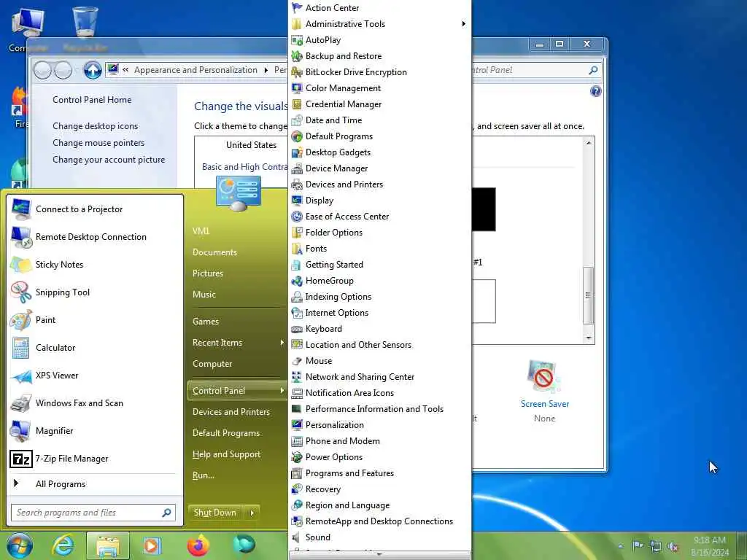This screenshot has width=747, height=560.
Task: Open Windows Media Player from taskbar
Action: click(152, 546)
